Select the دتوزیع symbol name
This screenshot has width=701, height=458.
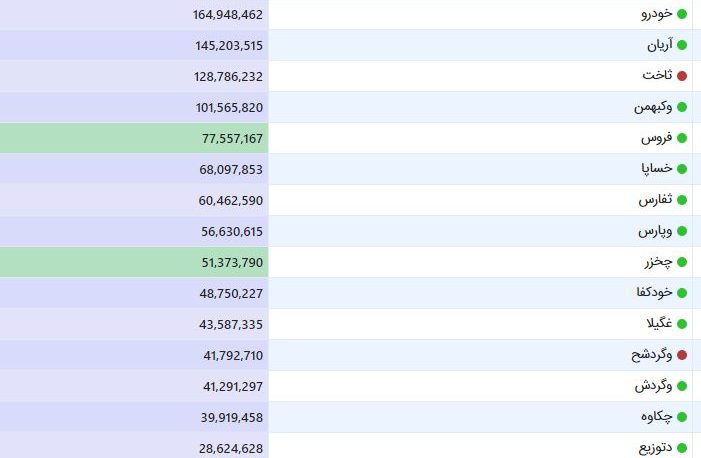(655, 447)
